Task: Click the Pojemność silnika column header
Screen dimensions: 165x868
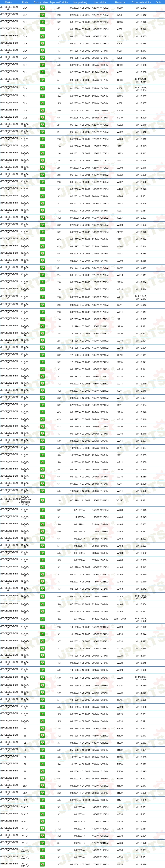Action: click(x=59, y=2)
